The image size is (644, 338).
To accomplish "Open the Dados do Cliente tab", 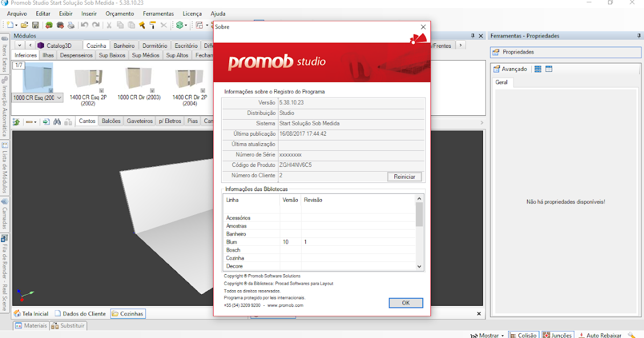I will tap(80, 314).
